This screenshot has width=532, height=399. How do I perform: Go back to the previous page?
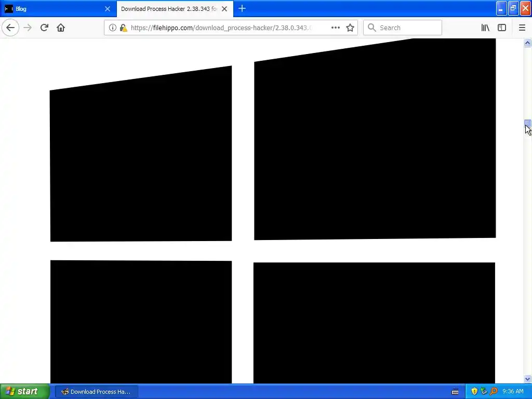click(x=10, y=28)
